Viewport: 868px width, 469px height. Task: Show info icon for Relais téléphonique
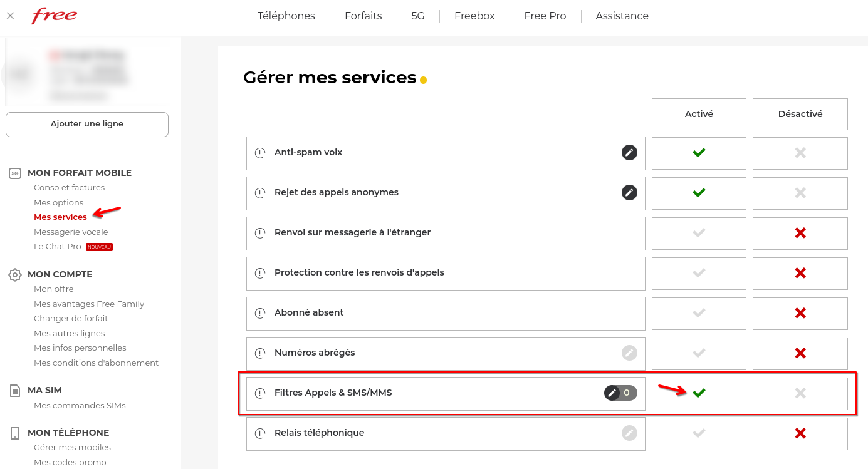coord(260,433)
